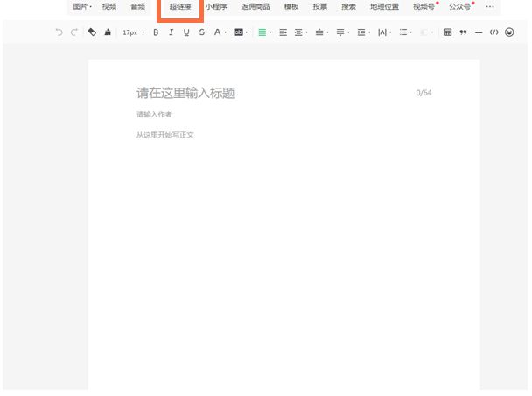This screenshot has width=532, height=396.
Task: Insert a horizontal divider line
Action: [479, 32]
